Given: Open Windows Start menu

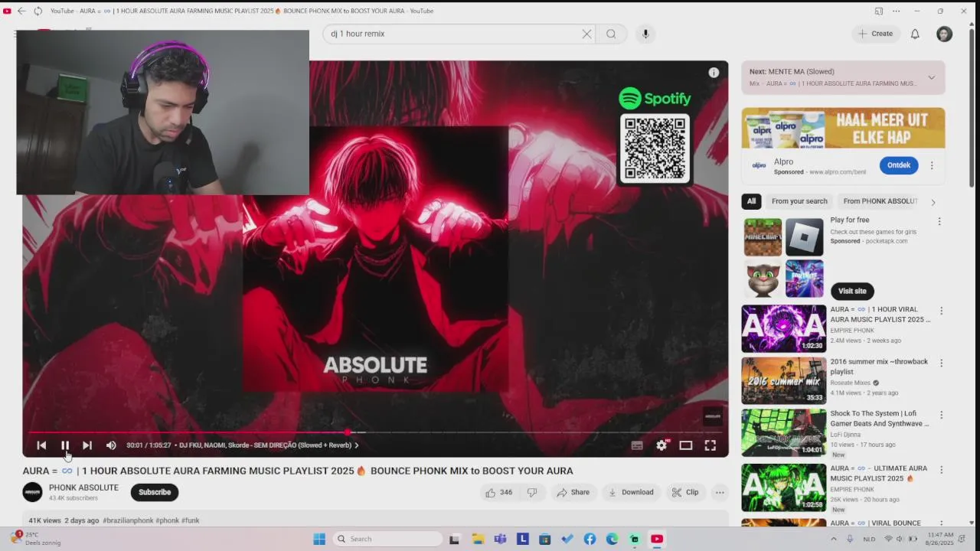Looking at the screenshot, I should pos(319,539).
